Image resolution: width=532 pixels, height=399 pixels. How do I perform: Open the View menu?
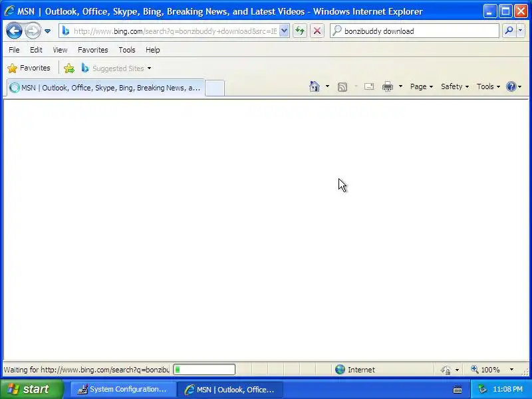pos(60,50)
